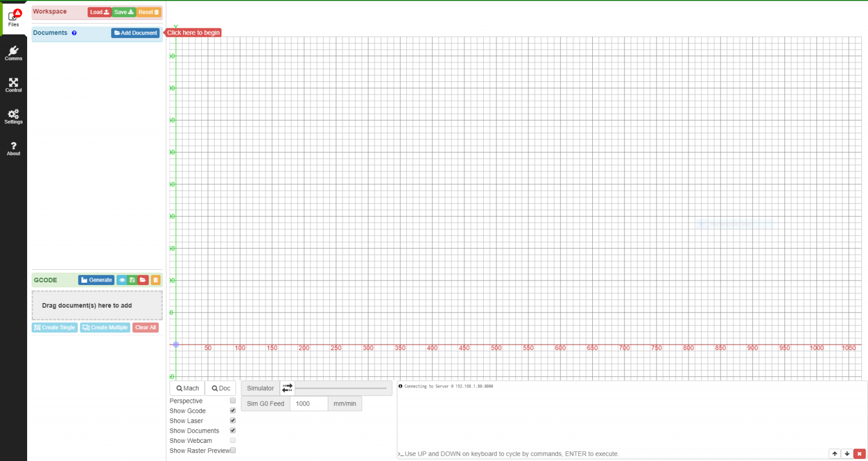This screenshot has width=868, height=461.
Task: Enable the Perspective checkbox
Action: point(233,400)
